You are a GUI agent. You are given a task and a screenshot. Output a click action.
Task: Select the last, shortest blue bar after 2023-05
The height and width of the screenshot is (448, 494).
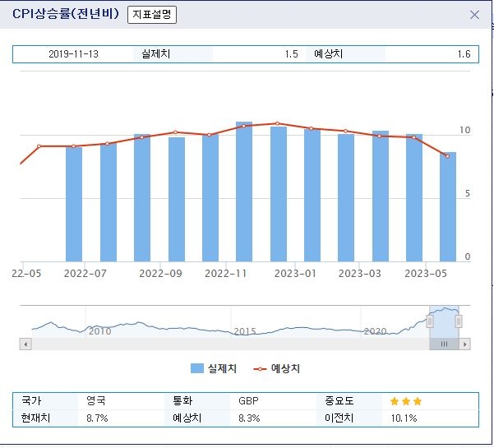coord(448,206)
